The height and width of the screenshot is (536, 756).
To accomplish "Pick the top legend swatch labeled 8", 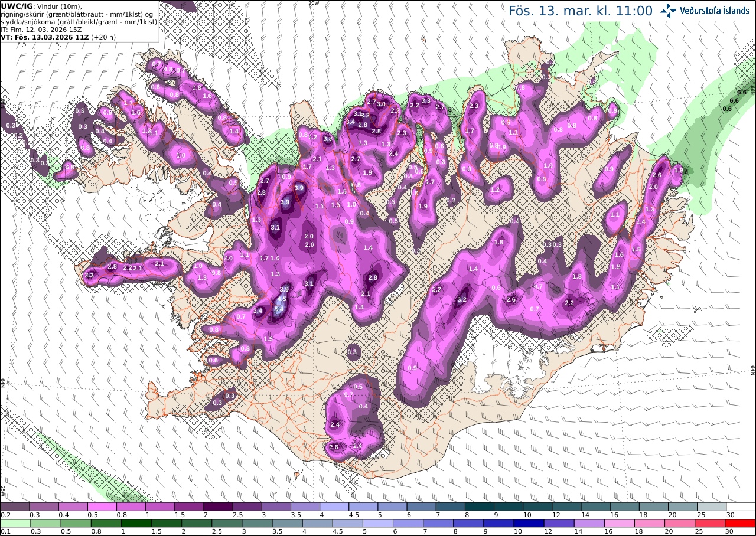I will [479, 506].
